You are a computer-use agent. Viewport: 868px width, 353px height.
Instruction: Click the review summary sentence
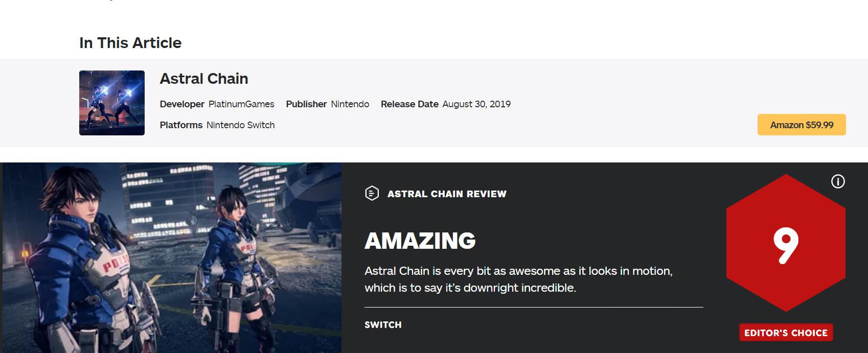(x=518, y=279)
